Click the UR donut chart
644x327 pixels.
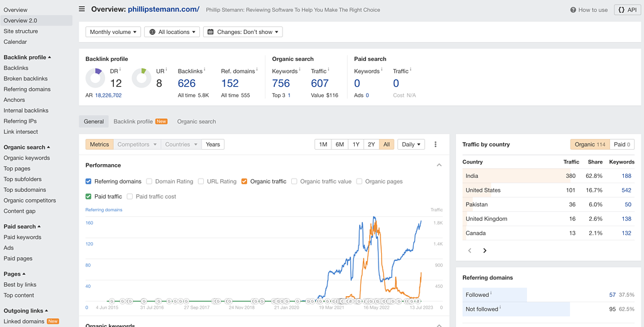142,78
